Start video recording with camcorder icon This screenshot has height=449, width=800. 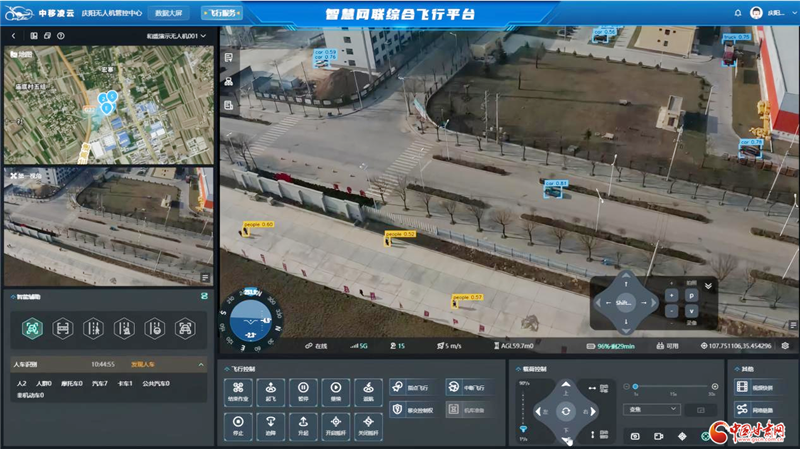[x=659, y=436]
